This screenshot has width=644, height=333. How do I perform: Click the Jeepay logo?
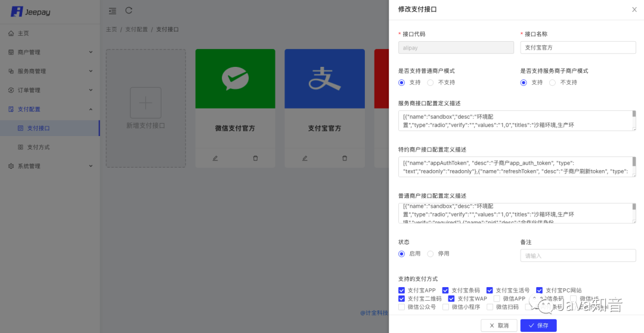pyautogui.click(x=30, y=11)
